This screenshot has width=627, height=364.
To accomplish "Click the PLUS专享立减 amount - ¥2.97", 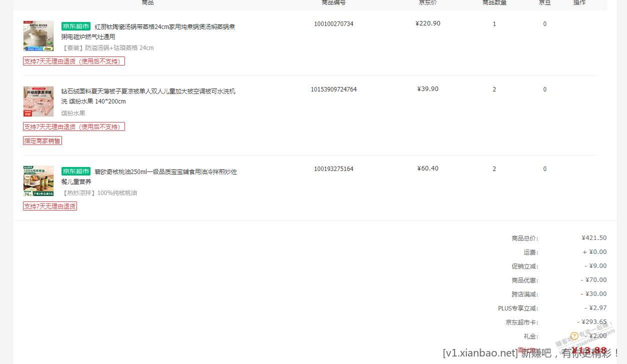I will (595, 308).
